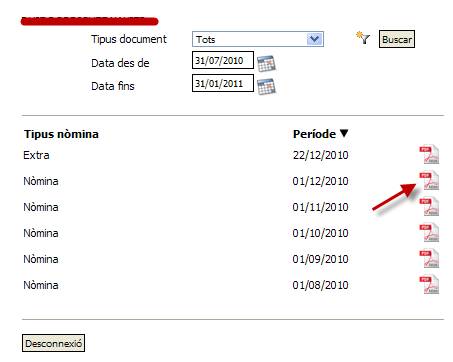Open calendar picker for Data fins

(x=266, y=86)
